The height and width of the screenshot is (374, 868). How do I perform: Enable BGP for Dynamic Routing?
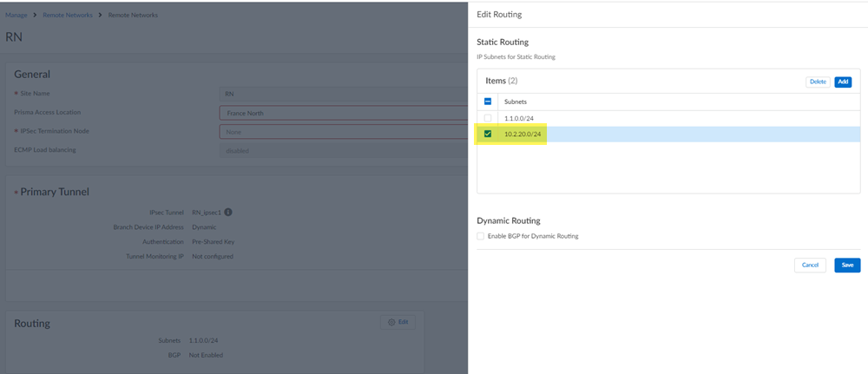(x=481, y=236)
